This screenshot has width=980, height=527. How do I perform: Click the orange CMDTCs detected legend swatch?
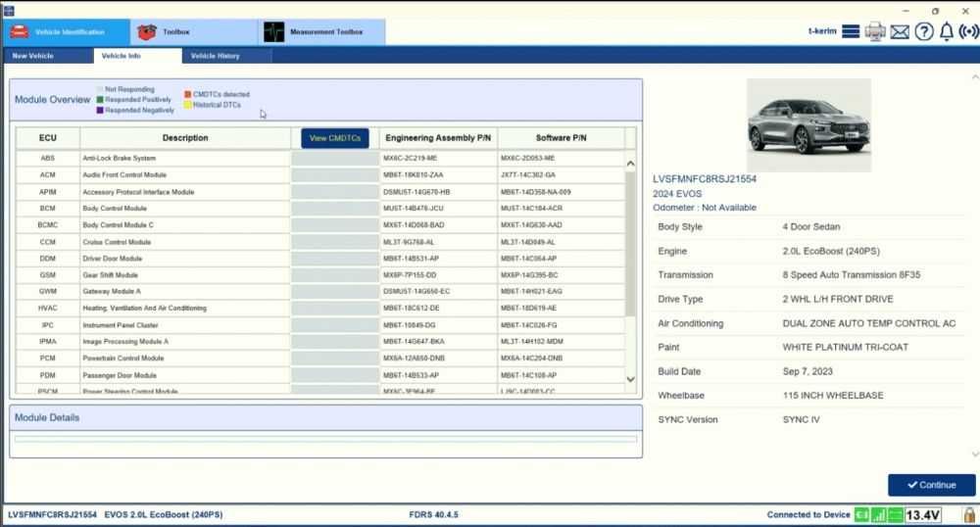click(187, 94)
